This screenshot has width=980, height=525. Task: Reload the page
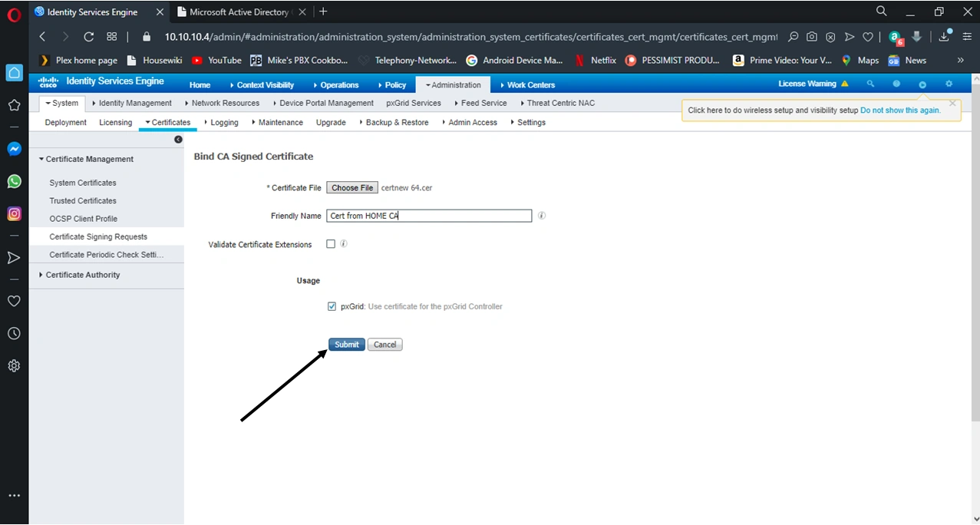coord(88,36)
